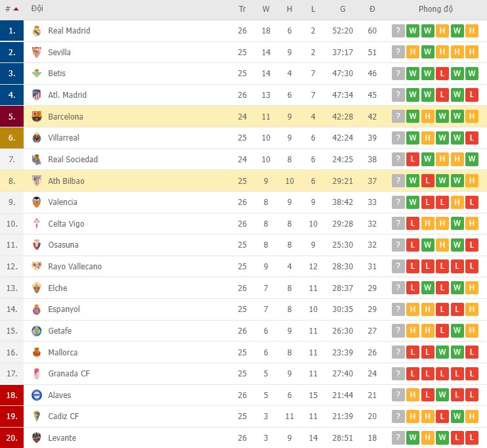Click position badge 5 for Barcelona
Viewport: 487px width, 448px height.
[x=12, y=117]
